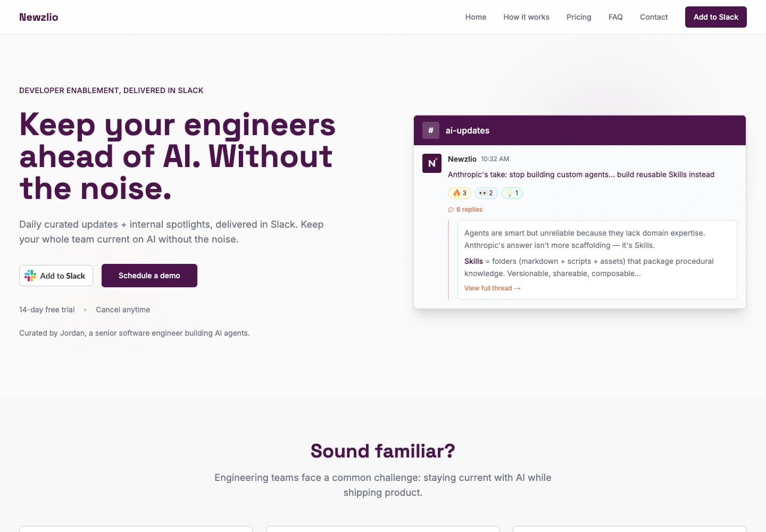Click the Curated by Jordan line
Image resolution: width=766 pixels, height=532 pixels.
pos(135,333)
